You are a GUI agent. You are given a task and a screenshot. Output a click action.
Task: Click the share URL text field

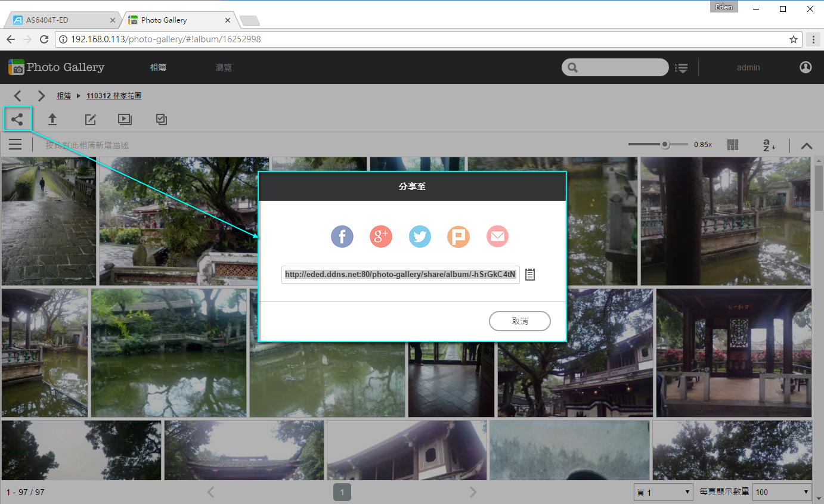pyautogui.click(x=401, y=275)
